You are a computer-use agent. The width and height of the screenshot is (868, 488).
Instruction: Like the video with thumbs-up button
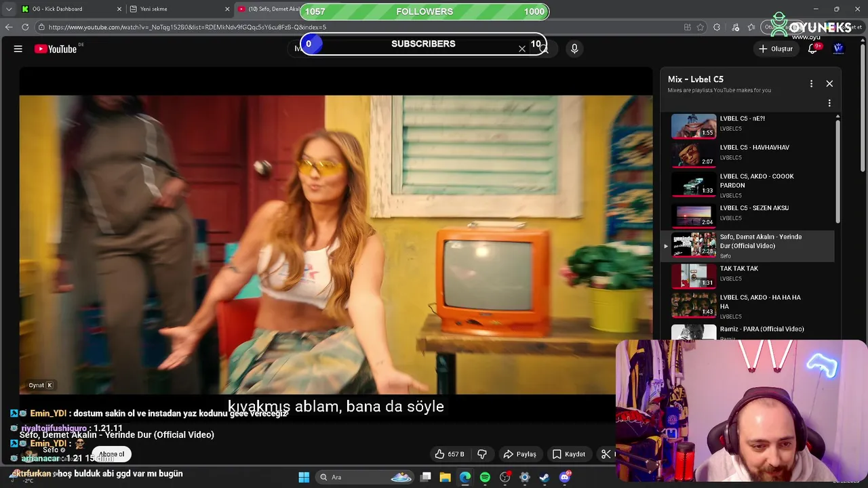point(450,454)
